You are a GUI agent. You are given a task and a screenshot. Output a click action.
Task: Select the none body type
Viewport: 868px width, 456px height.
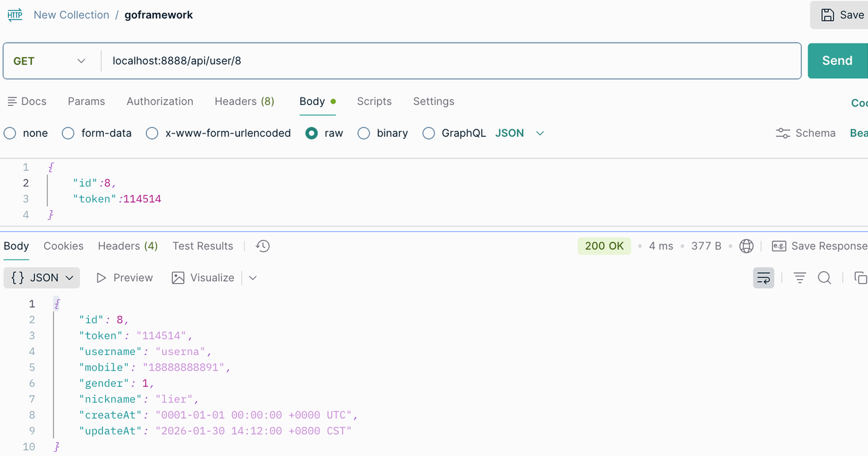pyautogui.click(x=26, y=133)
